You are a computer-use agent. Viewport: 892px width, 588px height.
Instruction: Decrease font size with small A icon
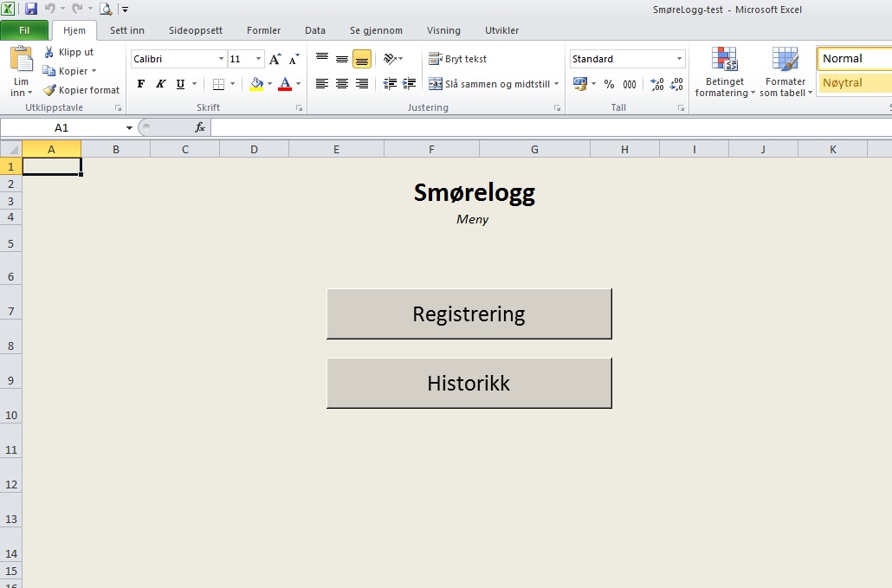coord(294,59)
